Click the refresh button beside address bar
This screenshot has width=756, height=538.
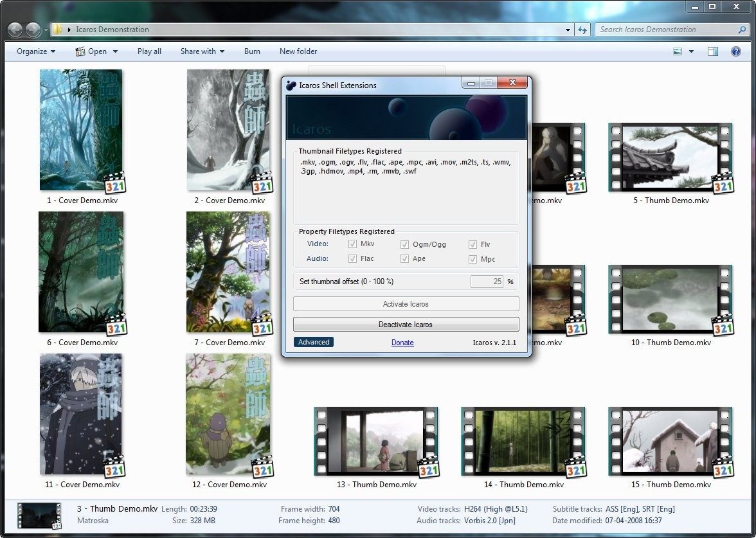point(582,30)
